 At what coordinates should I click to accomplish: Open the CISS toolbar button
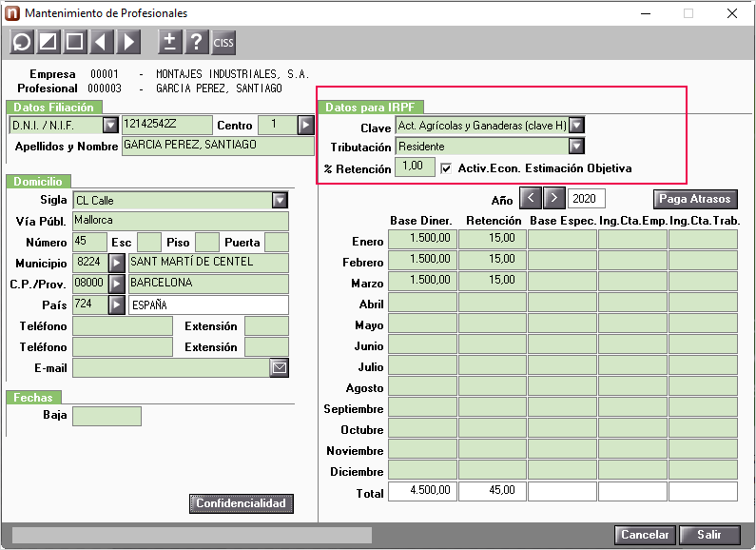click(x=223, y=42)
